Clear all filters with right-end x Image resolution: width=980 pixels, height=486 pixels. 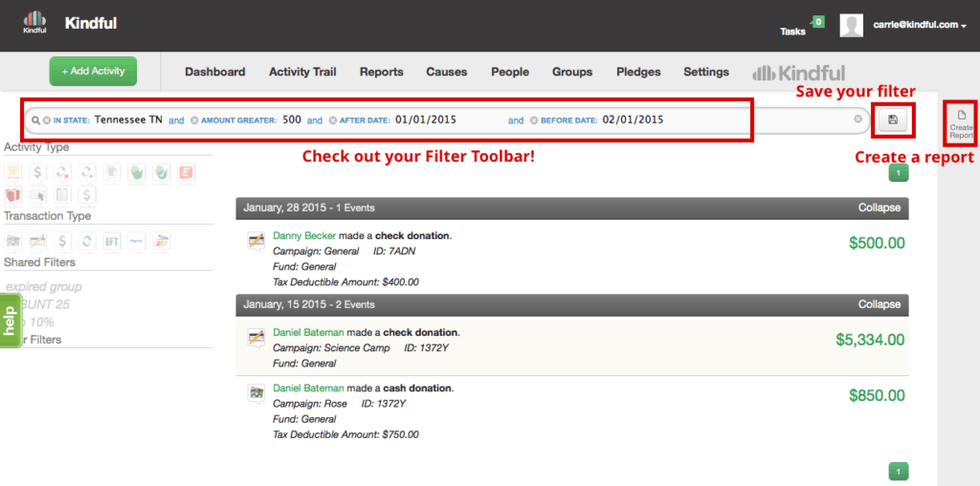click(x=858, y=120)
